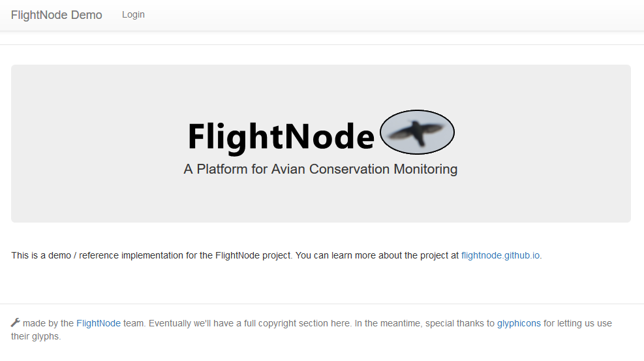Click the large FlightNode heading text
The width and height of the screenshot is (644, 361).
coord(281,136)
